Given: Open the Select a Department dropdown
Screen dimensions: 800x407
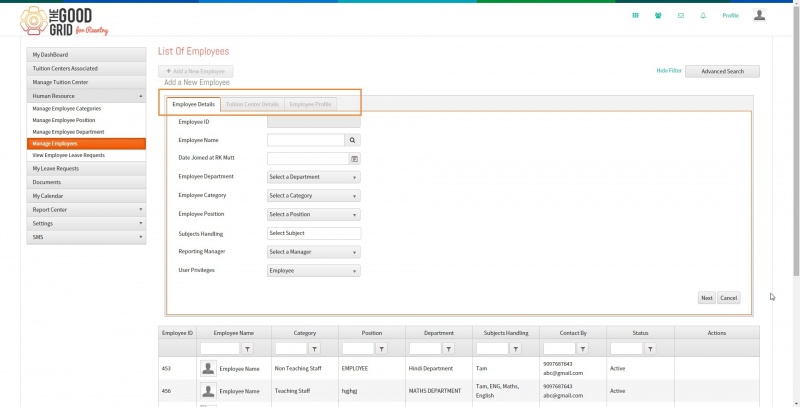Looking at the screenshot, I should 313,177.
